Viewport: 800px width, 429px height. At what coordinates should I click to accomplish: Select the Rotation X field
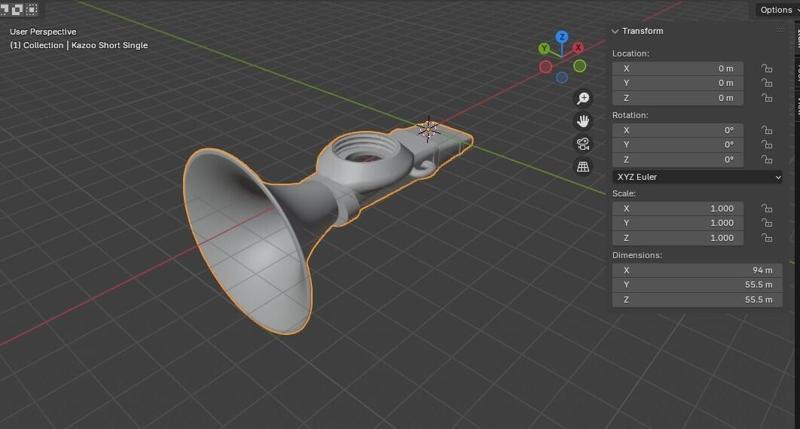pos(678,130)
